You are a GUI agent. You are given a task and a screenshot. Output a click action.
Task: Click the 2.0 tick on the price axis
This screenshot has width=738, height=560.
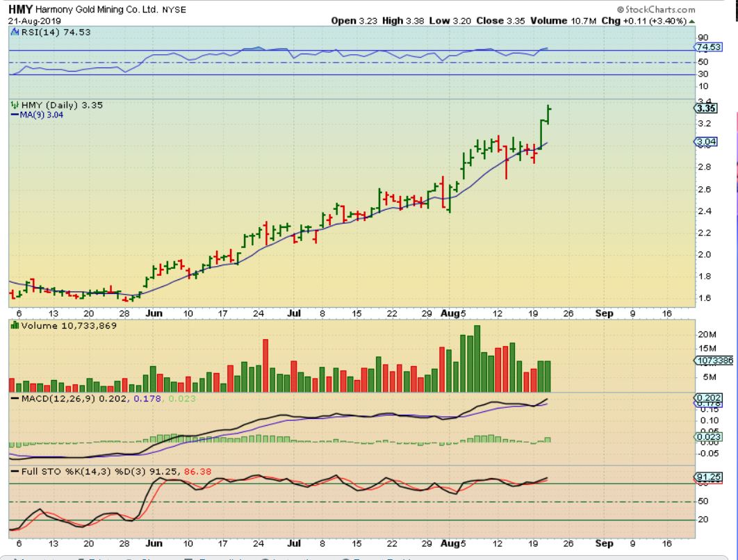(704, 254)
